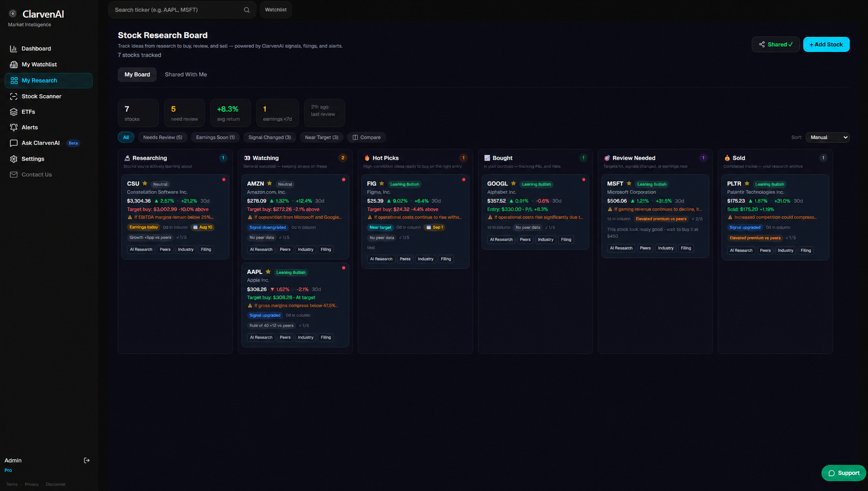Open the Peers tab on AMZN card
Viewport: 868px width, 491px height.
point(285,249)
